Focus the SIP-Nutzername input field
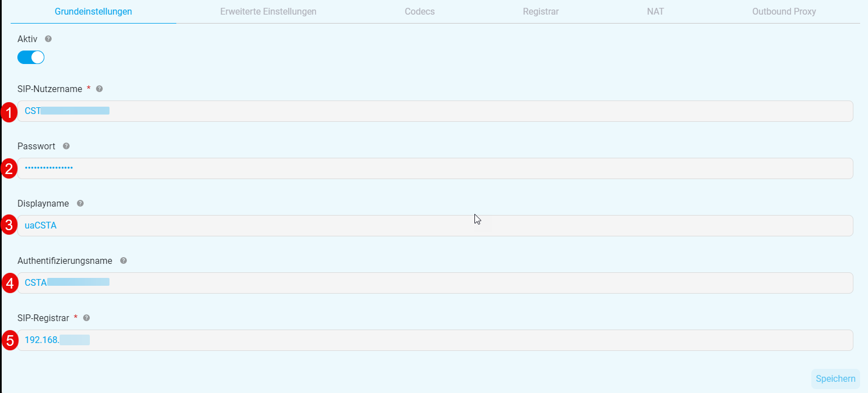 (x=435, y=111)
